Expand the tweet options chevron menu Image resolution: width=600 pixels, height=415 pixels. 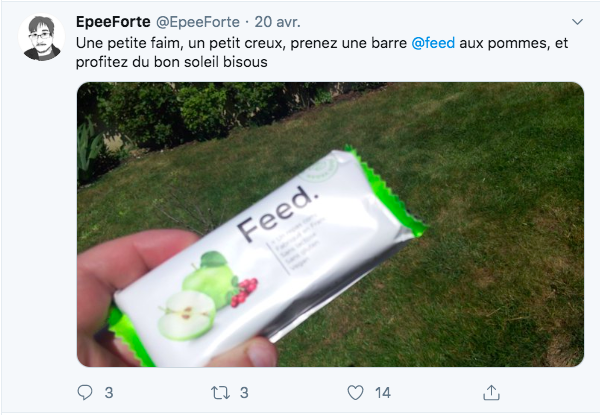pos(577,22)
